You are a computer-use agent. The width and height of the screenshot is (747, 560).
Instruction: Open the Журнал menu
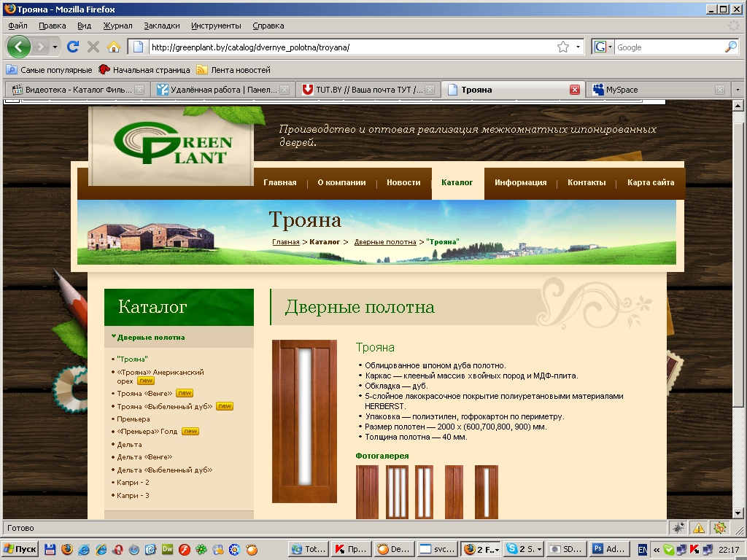[117, 26]
